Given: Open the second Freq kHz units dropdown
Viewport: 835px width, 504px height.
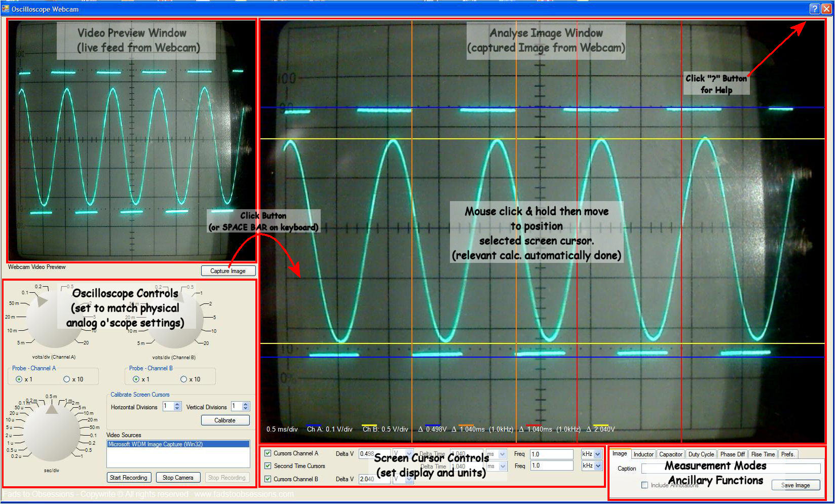Looking at the screenshot, I should pos(598,466).
